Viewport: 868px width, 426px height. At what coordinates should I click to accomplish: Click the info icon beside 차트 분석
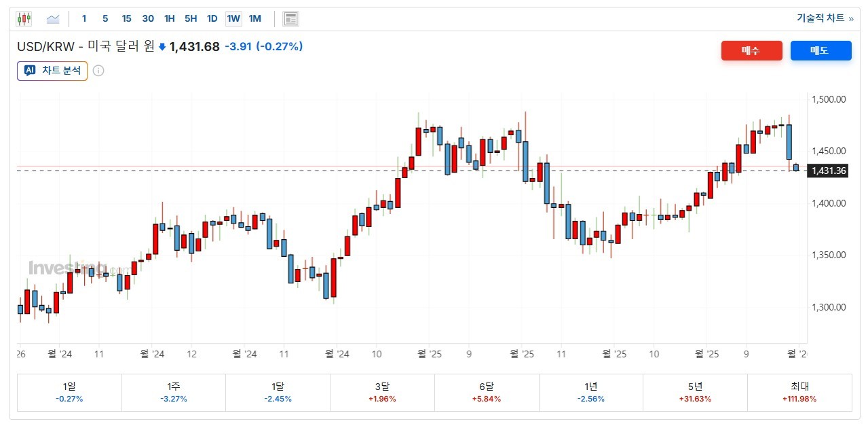coord(98,71)
